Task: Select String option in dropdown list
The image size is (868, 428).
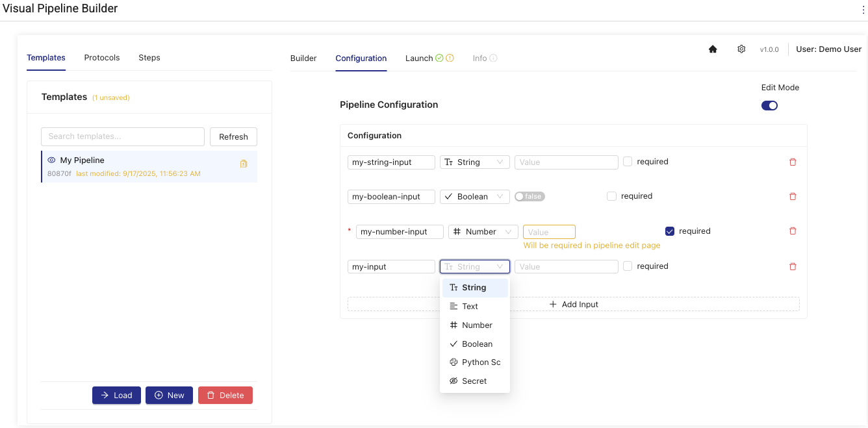Action: click(x=475, y=288)
